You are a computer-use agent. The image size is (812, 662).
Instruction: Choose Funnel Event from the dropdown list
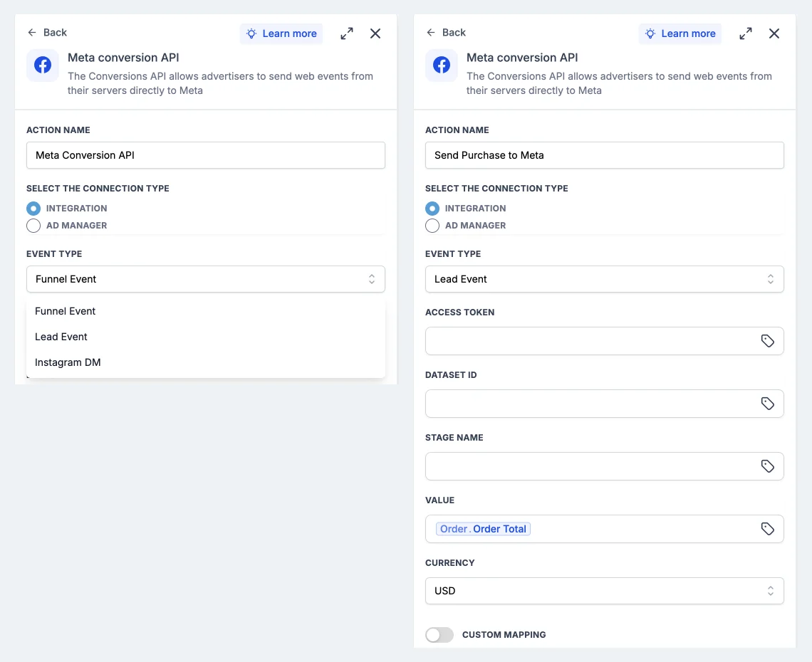pos(206,311)
